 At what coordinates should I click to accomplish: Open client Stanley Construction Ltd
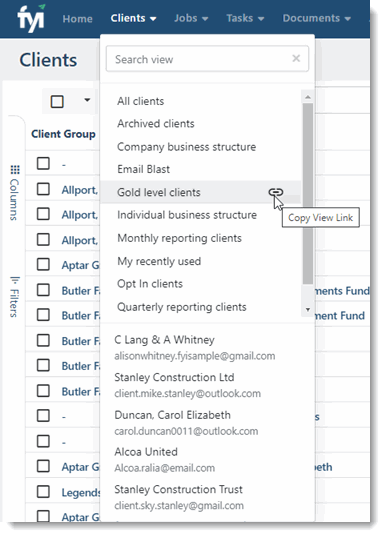click(174, 377)
